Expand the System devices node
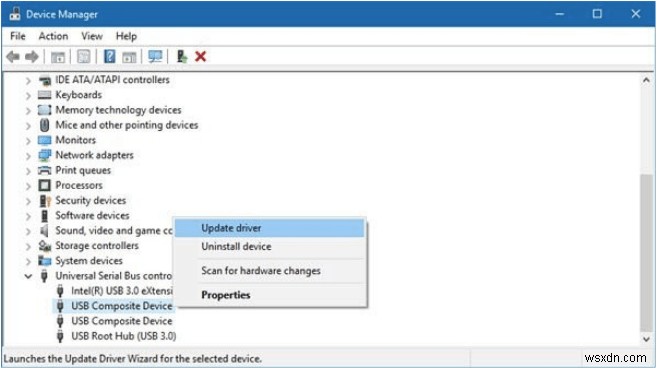The height and width of the screenshot is (368, 658). pos(28,261)
